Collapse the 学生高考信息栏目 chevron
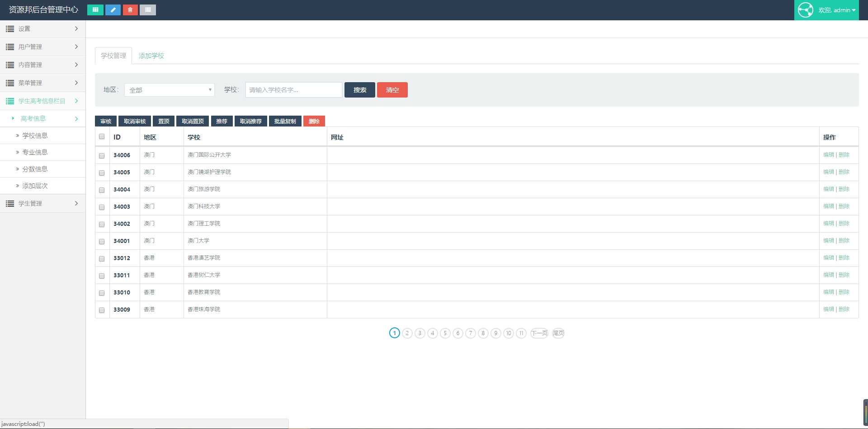This screenshot has width=868, height=429. tap(76, 101)
